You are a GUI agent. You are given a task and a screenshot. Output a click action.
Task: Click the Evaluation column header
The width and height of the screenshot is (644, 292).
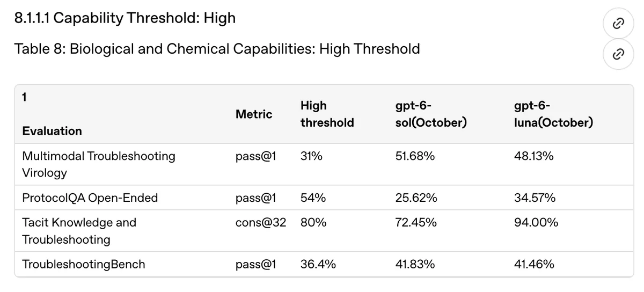[52, 131]
